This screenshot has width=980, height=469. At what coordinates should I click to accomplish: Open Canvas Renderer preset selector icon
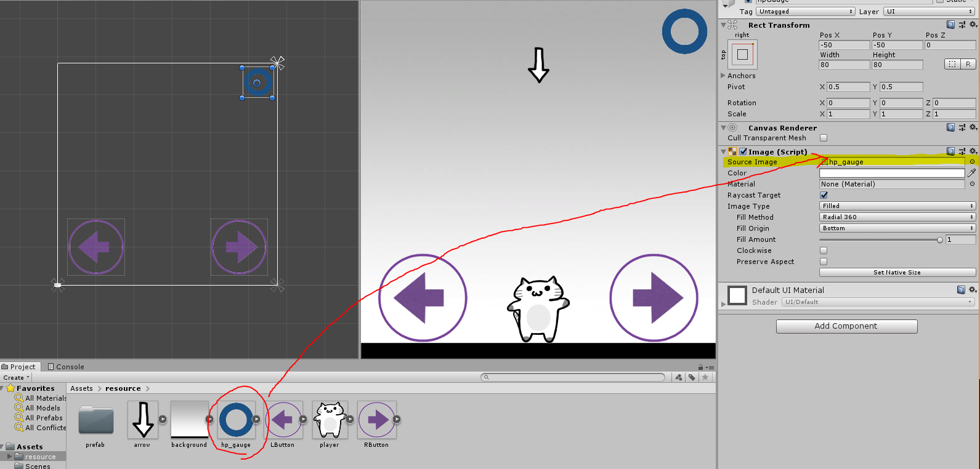pos(962,127)
